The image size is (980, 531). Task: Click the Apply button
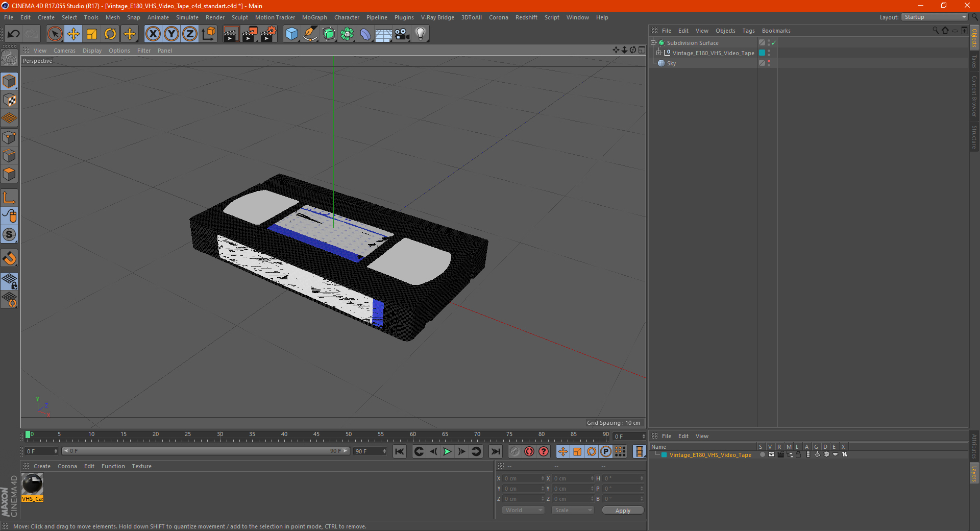click(x=623, y=511)
